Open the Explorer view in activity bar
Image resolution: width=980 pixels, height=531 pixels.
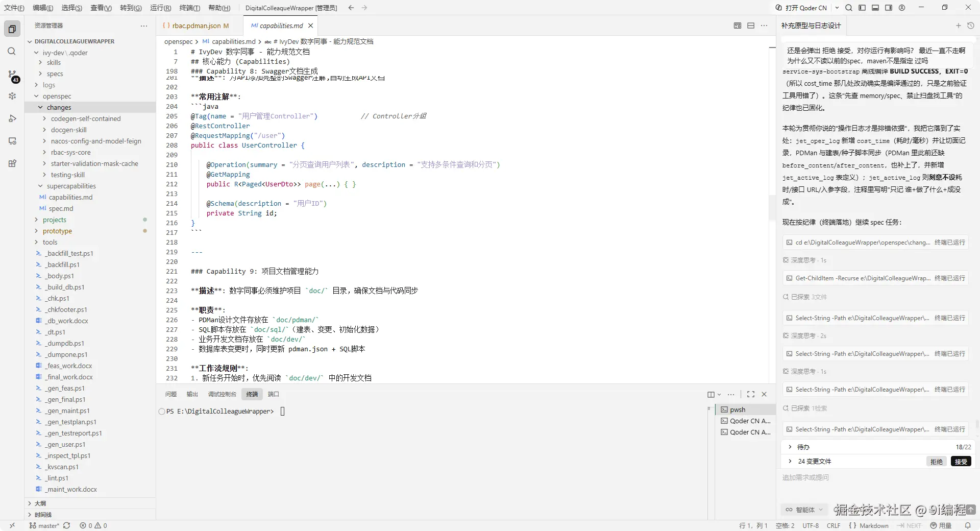[x=12, y=29]
